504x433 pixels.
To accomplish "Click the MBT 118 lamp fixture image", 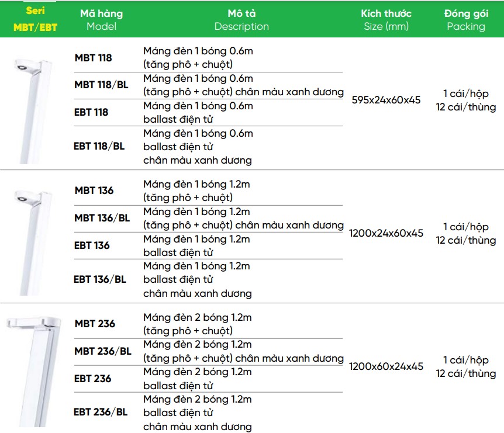I will pos(33,111).
